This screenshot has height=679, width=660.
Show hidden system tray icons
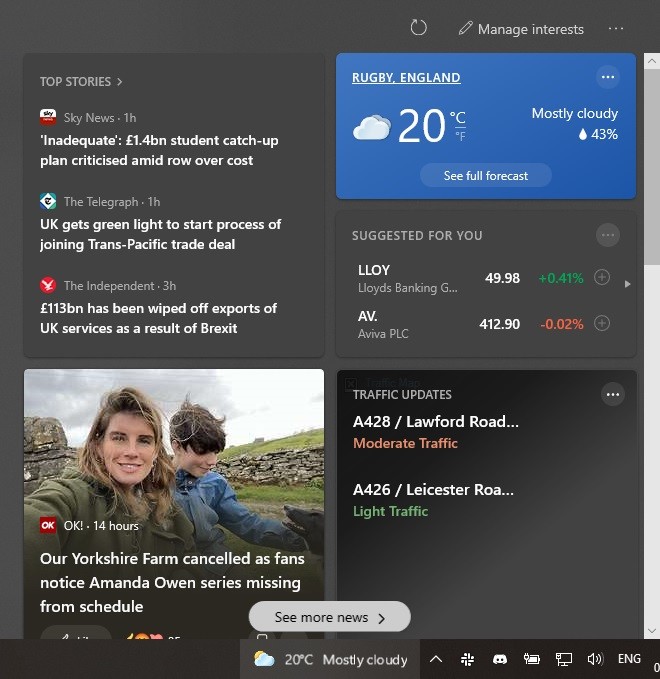(x=436, y=659)
